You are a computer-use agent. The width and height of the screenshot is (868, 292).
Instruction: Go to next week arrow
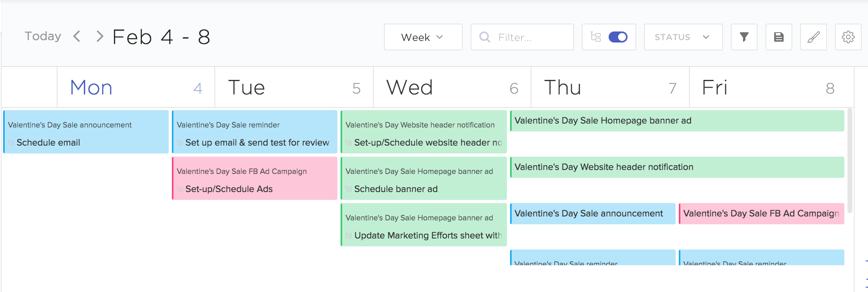[x=100, y=36]
